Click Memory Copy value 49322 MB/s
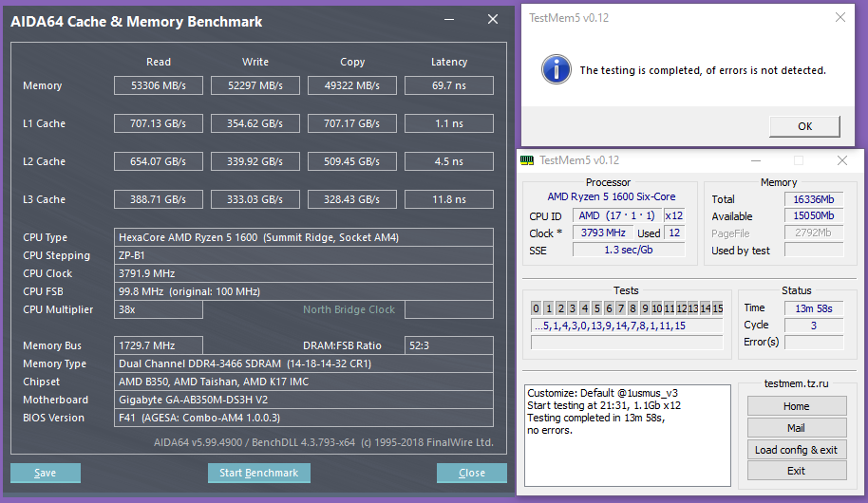 coord(352,85)
